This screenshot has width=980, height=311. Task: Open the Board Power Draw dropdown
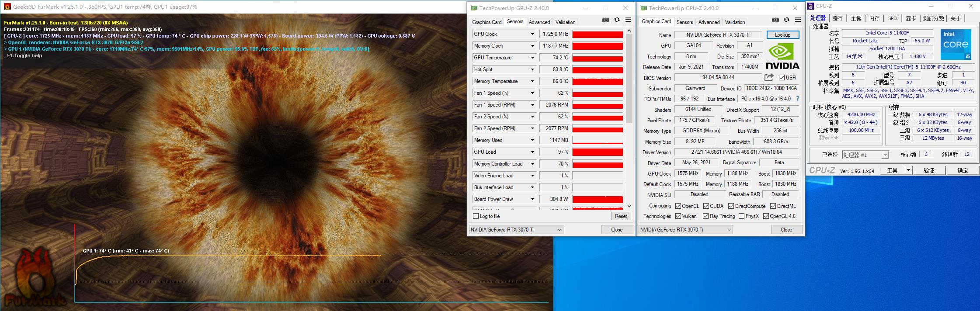(532, 199)
